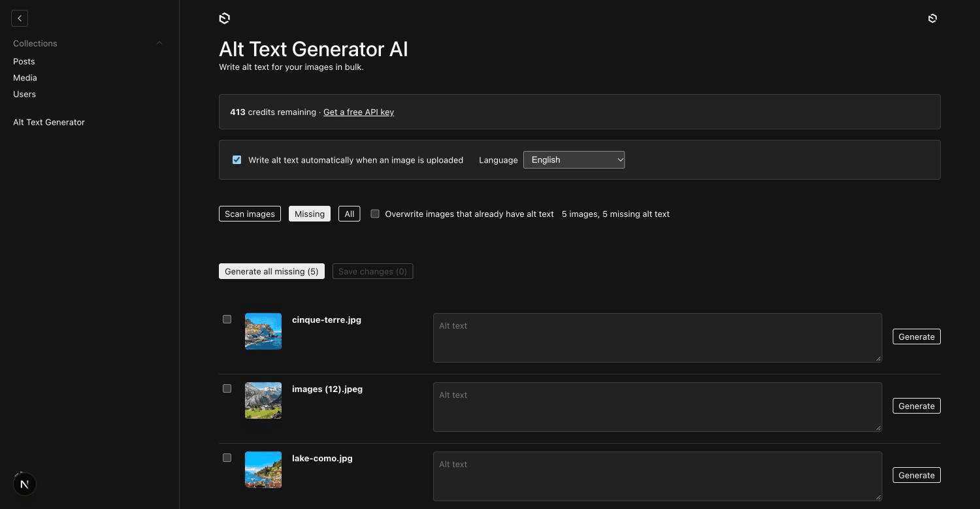Click the Collections heading label
This screenshot has width=980, height=509.
35,43
